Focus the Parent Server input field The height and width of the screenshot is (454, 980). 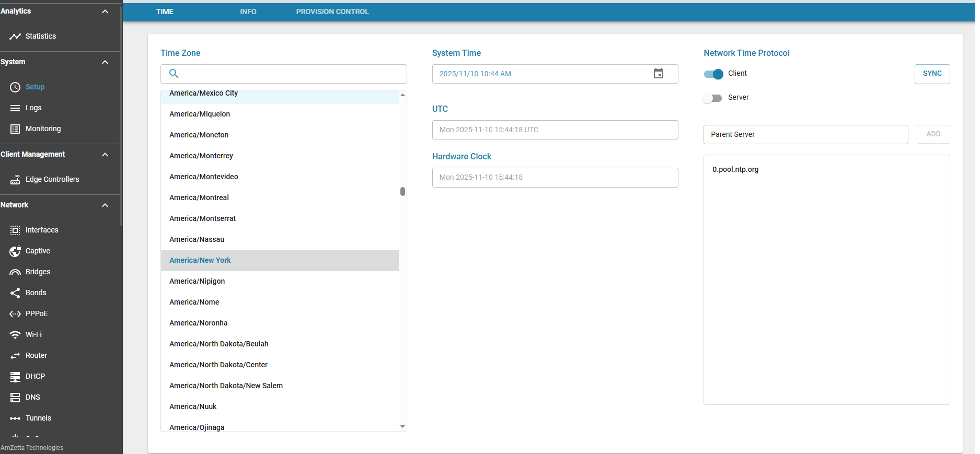(805, 134)
